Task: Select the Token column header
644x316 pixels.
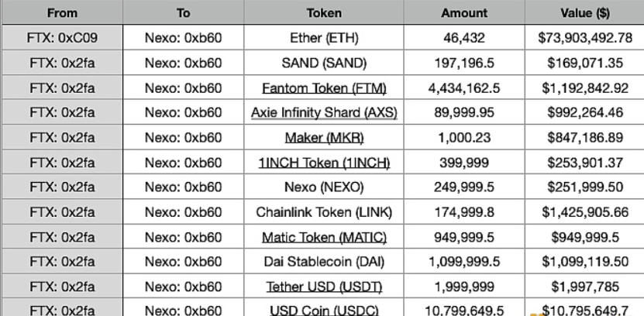Action: (x=324, y=12)
